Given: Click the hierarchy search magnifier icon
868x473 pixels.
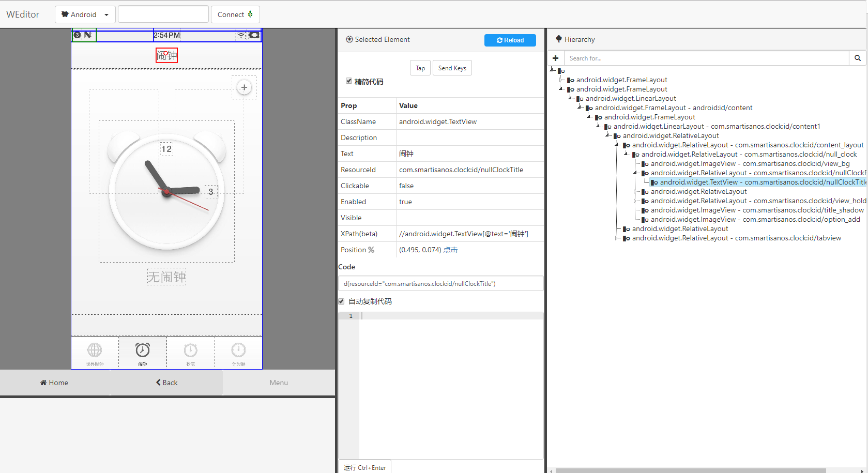Looking at the screenshot, I should tap(857, 58).
